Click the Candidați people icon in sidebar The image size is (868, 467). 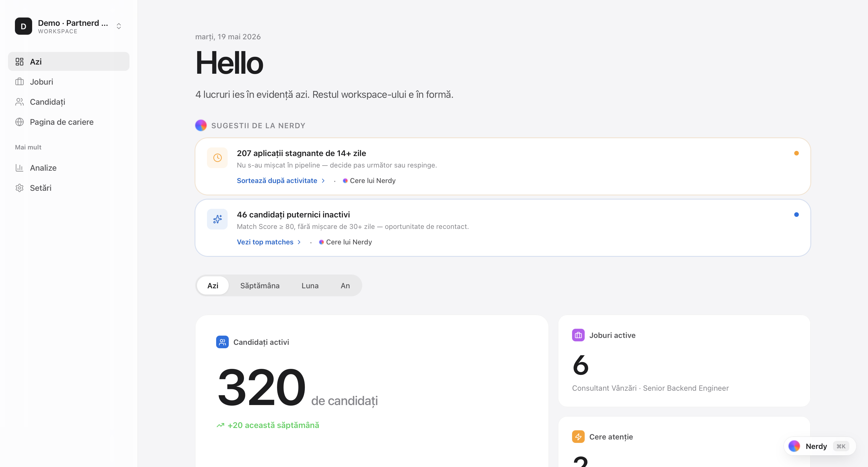click(20, 102)
